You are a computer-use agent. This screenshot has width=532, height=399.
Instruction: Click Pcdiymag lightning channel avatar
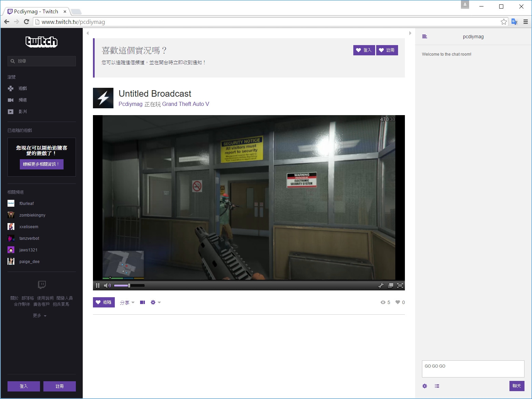(x=103, y=98)
